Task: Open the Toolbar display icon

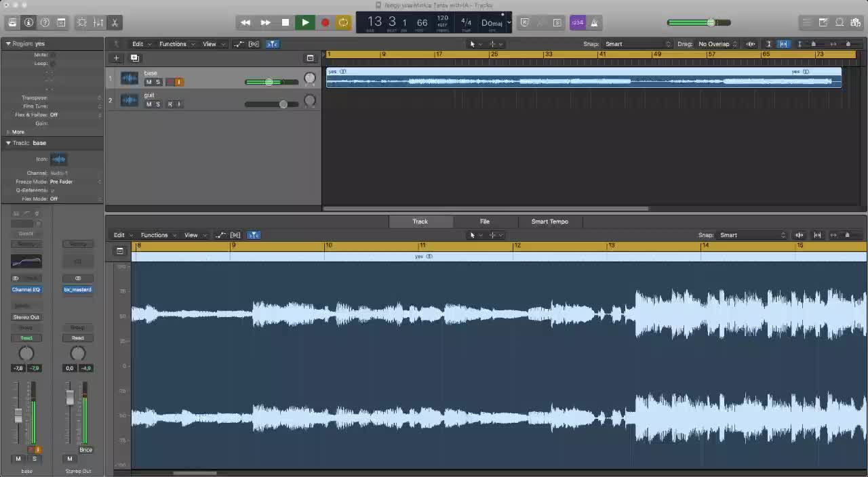Action: pos(61,22)
